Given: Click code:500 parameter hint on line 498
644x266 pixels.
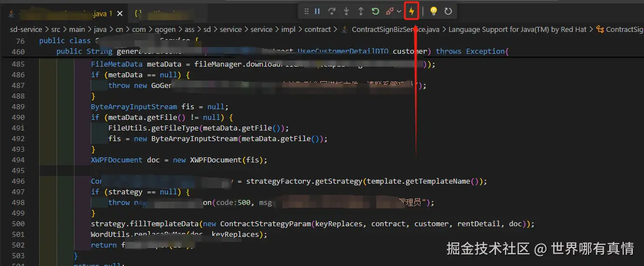Looking at the screenshot, I should tap(234, 202).
